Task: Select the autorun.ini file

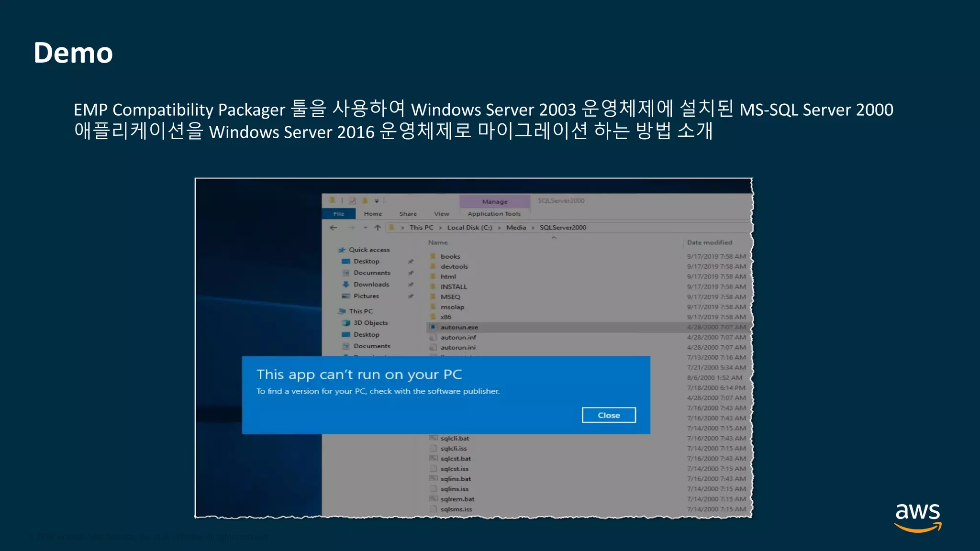Action: coord(458,347)
